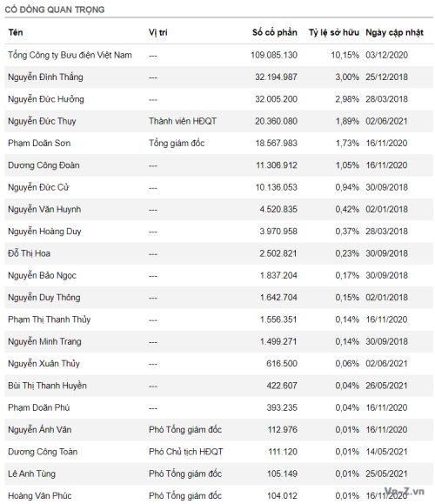Select Lê Anh Tùng shareholder

point(32,474)
